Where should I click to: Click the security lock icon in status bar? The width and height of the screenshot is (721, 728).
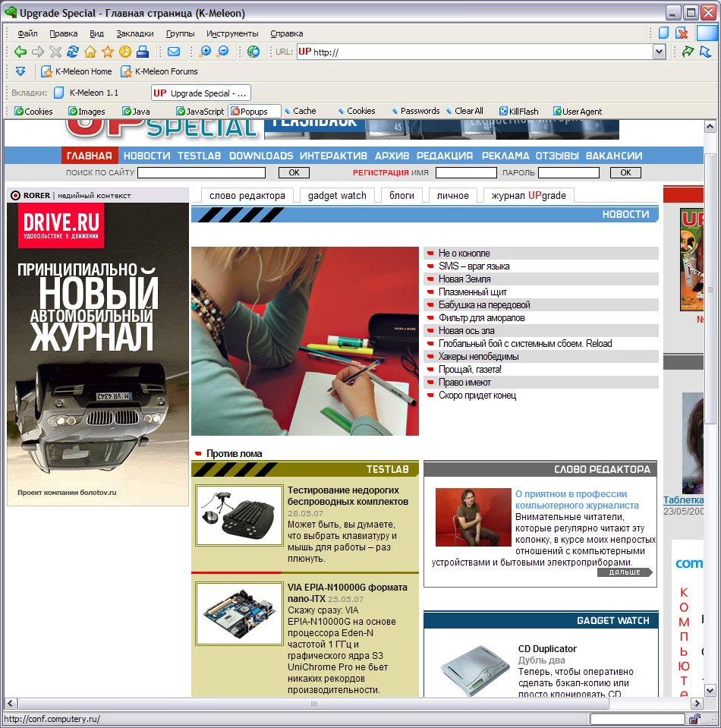695,719
